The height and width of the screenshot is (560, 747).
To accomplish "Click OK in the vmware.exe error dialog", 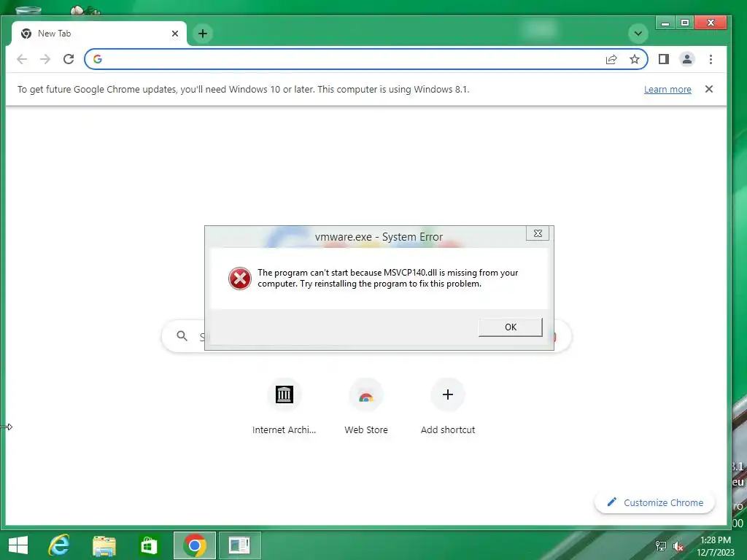I will (x=510, y=327).
